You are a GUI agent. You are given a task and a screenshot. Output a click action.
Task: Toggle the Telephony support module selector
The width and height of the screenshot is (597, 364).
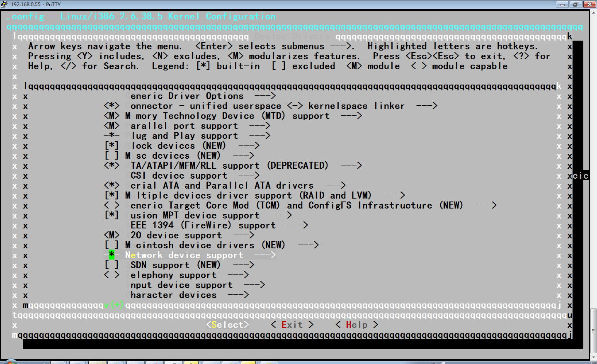(112, 275)
